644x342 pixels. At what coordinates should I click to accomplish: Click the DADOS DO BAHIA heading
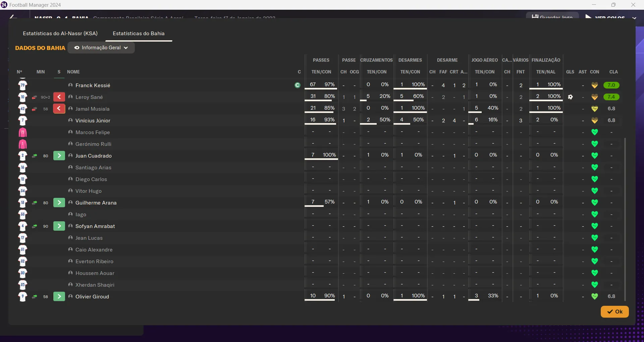click(40, 48)
